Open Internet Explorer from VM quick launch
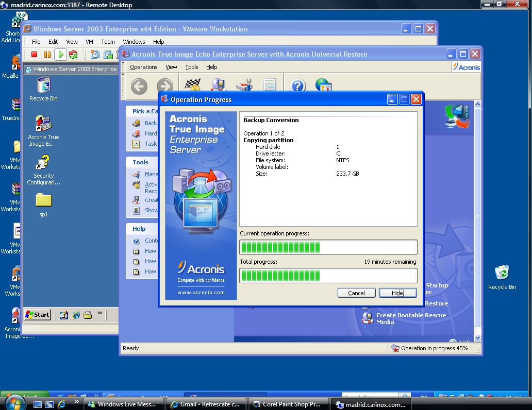This screenshot has height=410, width=532. coord(76,315)
